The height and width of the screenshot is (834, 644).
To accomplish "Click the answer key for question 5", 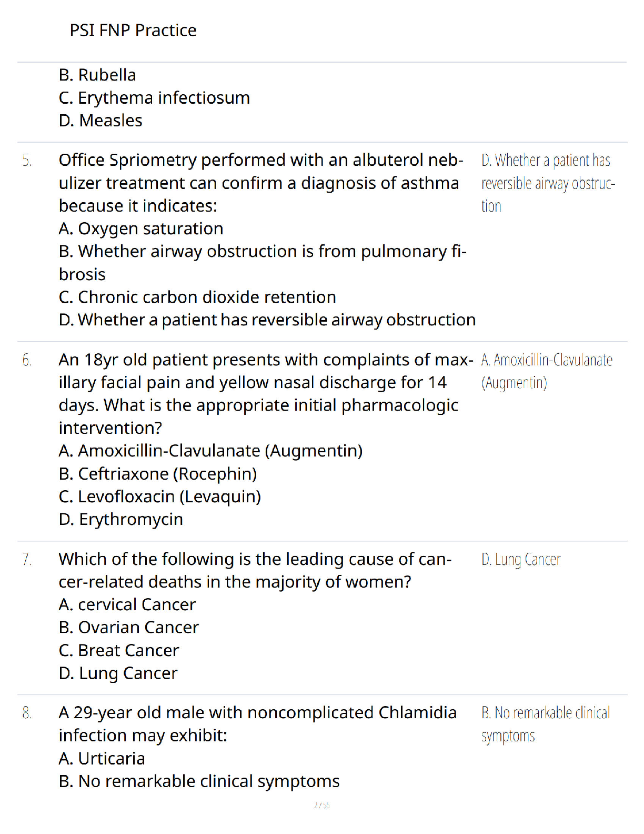I will (548, 183).
